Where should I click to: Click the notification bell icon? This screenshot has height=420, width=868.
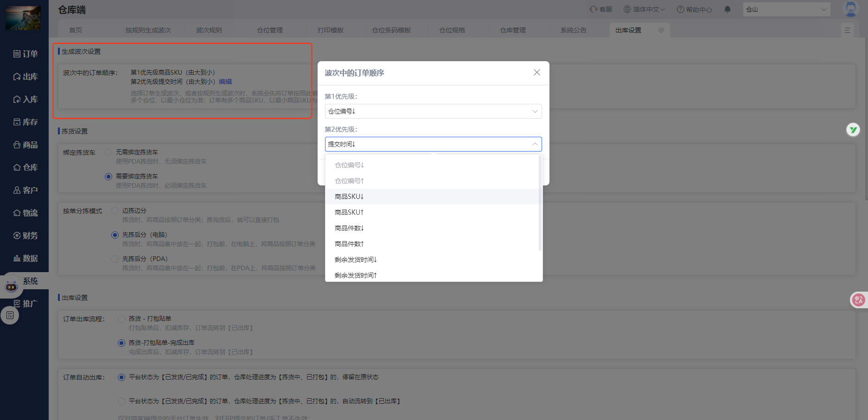pyautogui.click(x=728, y=9)
